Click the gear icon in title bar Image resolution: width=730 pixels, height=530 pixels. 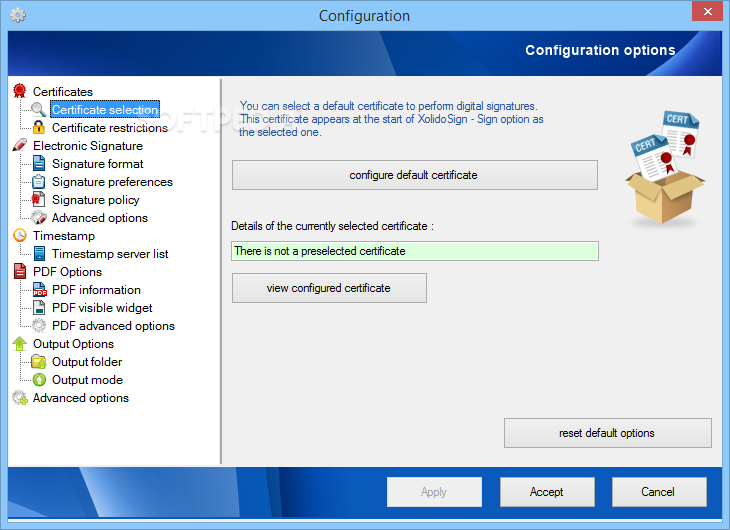coord(18,15)
